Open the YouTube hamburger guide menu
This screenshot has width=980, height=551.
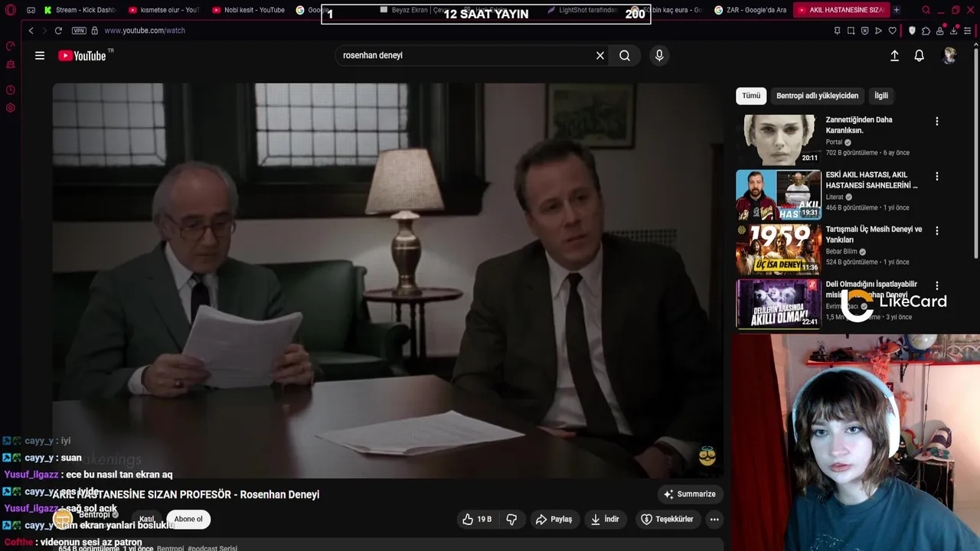tap(40, 55)
